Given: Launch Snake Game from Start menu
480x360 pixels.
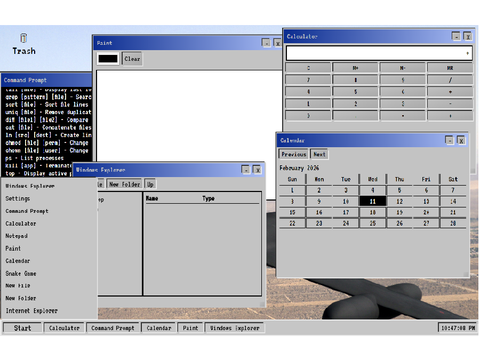Looking at the screenshot, I should coord(21,273).
